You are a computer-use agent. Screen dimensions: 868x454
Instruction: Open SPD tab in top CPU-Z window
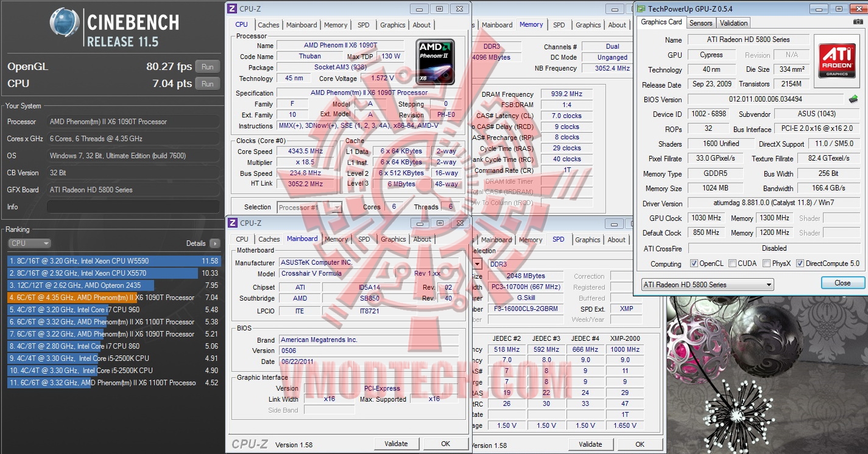364,25
